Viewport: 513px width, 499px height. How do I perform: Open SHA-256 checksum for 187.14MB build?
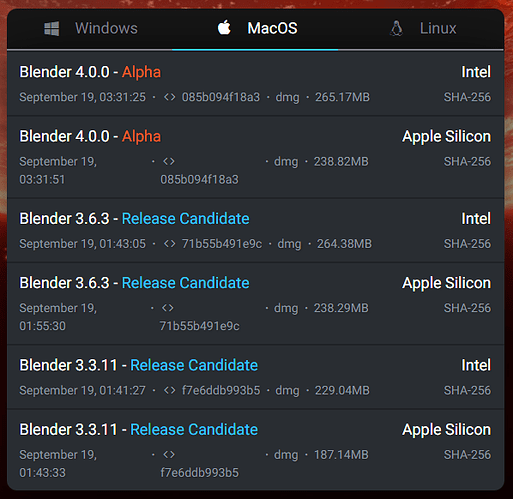coord(467,455)
